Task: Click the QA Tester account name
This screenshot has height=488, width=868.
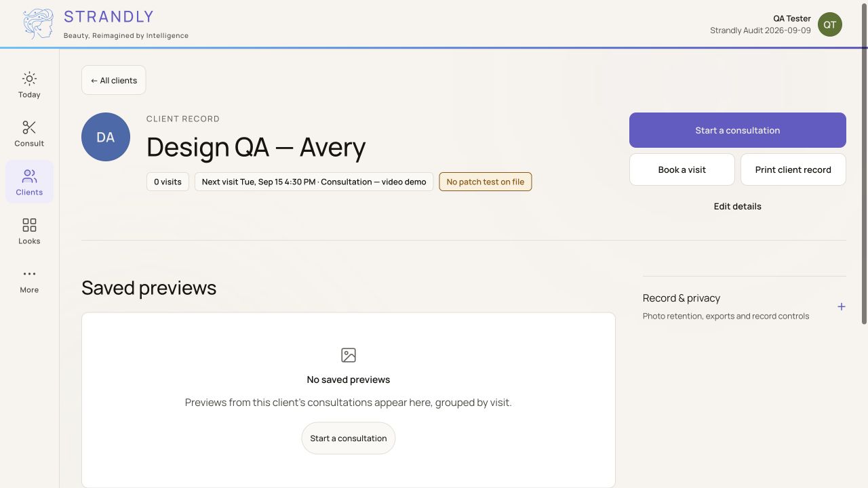Action: point(792,18)
